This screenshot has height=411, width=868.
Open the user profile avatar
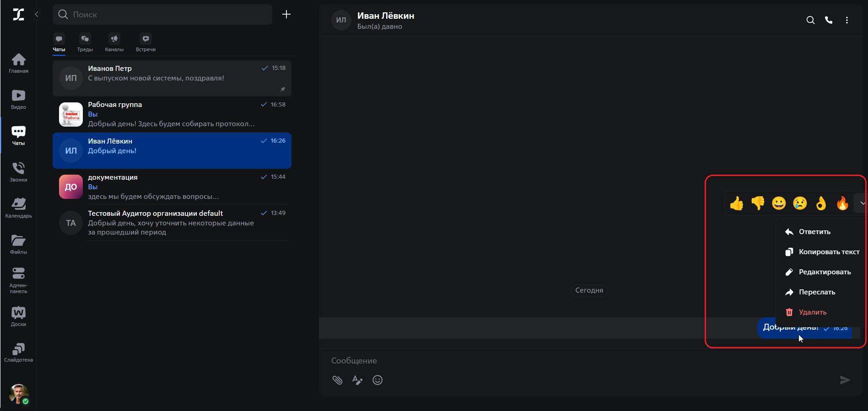pos(19,394)
